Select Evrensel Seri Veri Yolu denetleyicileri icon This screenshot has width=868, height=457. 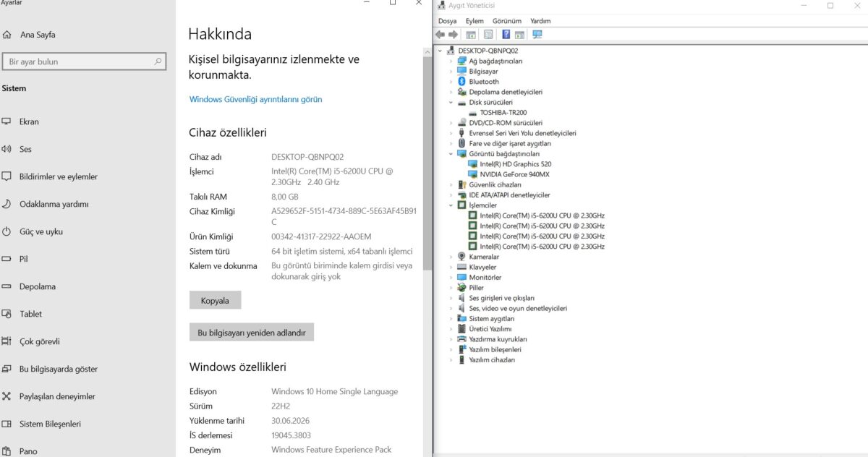coord(461,133)
